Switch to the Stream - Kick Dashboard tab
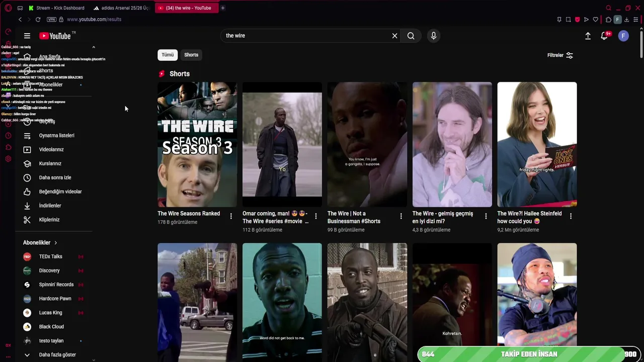Screen dimensions: 644x362 click(x=56, y=8)
